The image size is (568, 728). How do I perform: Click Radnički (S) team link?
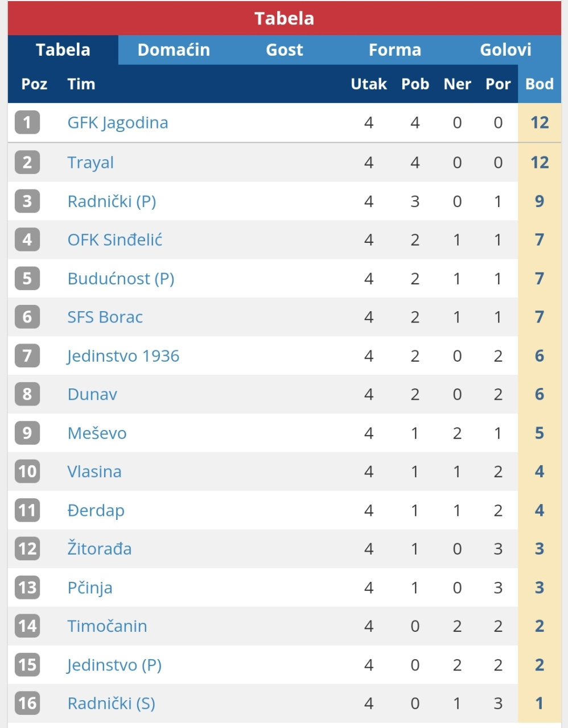click(x=111, y=704)
